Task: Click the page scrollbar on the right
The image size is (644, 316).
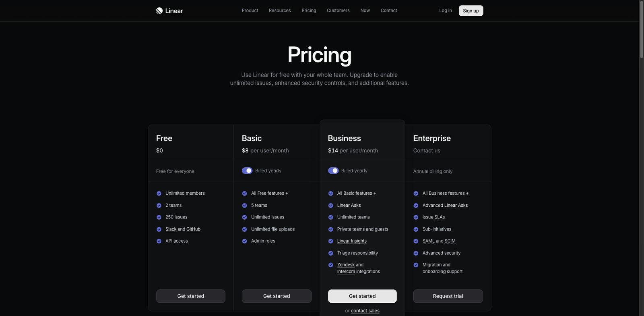Action: pyautogui.click(x=641, y=24)
